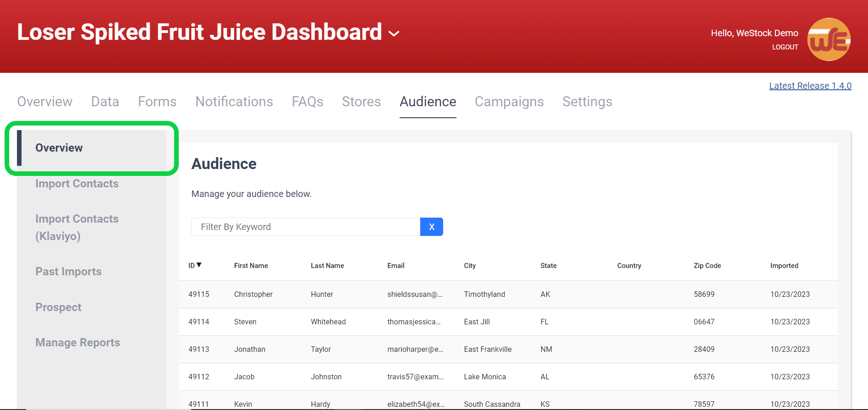Select the Audience tab
The height and width of the screenshot is (410, 868).
[x=428, y=101]
